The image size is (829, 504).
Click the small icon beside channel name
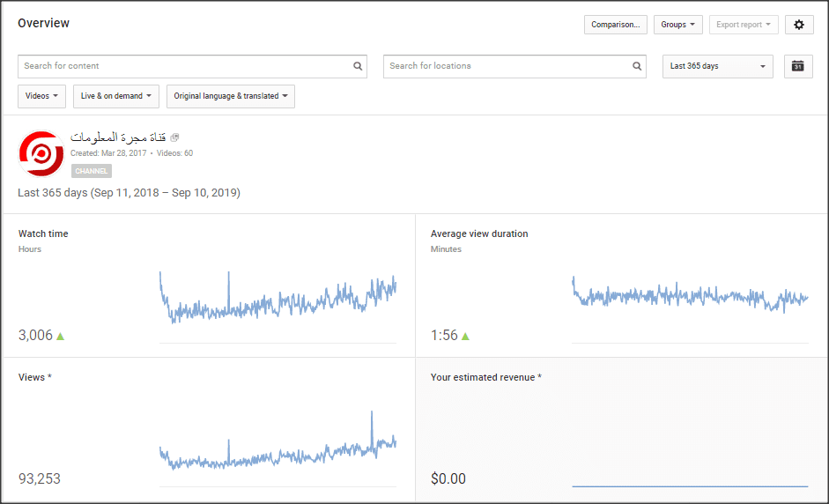click(174, 137)
